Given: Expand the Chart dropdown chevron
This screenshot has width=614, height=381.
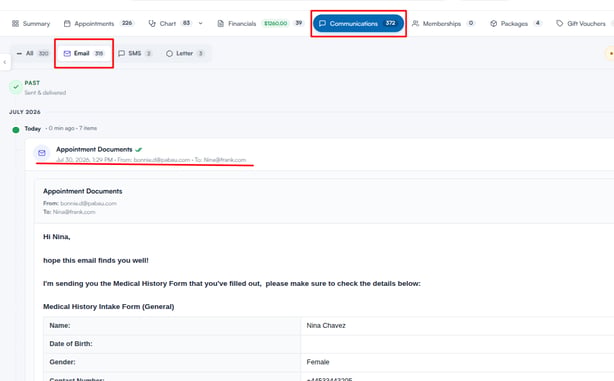Looking at the screenshot, I should click(x=200, y=23).
